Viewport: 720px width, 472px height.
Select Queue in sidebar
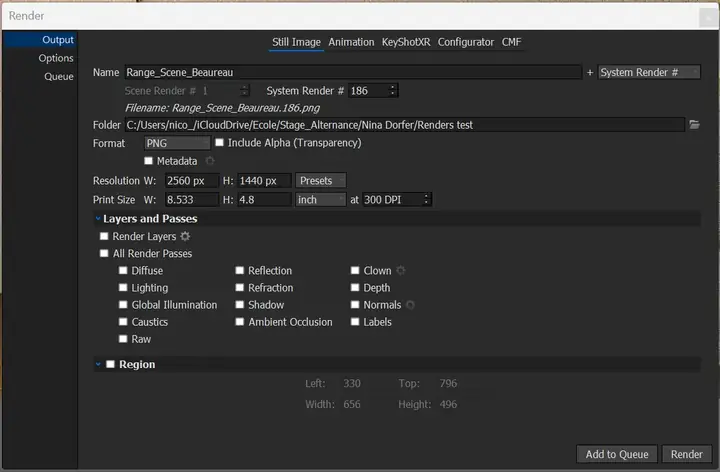click(x=40, y=76)
